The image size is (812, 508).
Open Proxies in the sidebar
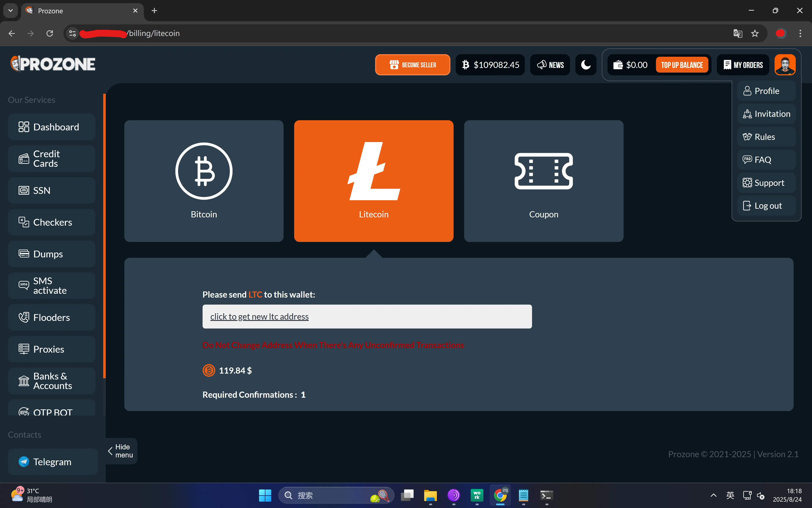52,349
